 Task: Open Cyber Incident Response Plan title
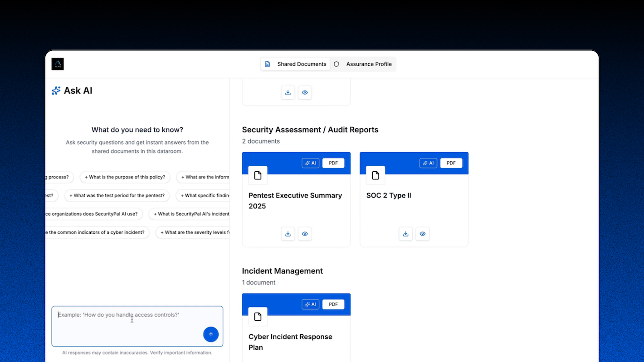point(290,342)
